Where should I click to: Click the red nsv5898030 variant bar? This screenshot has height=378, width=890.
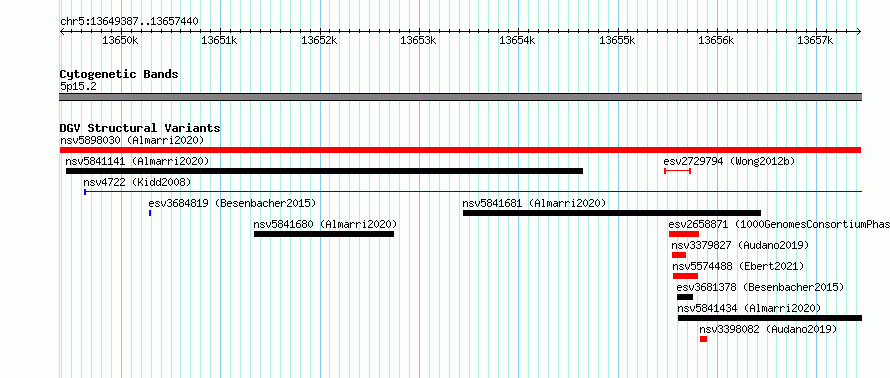460,150
